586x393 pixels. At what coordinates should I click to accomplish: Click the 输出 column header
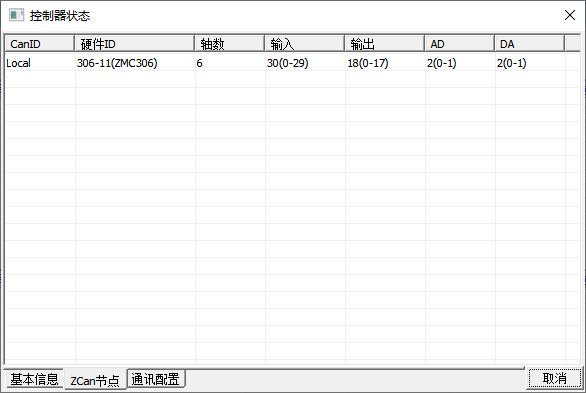(x=385, y=43)
